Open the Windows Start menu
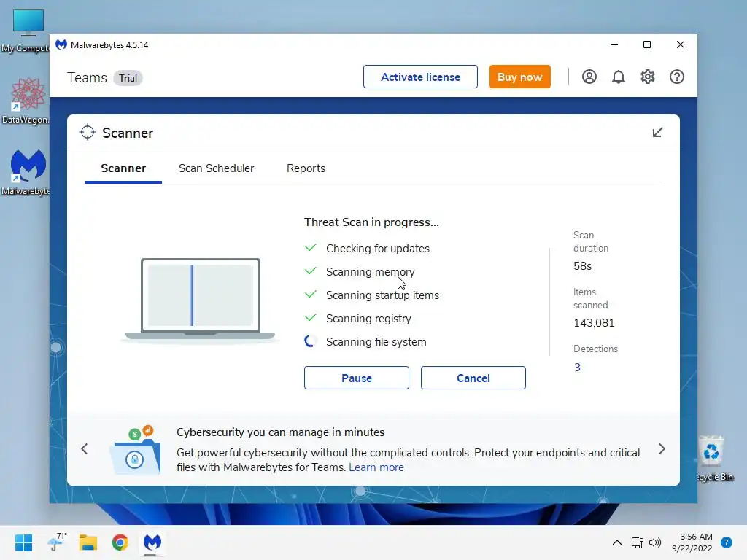Viewport: 747px width, 560px height. click(x=23, y=542)
